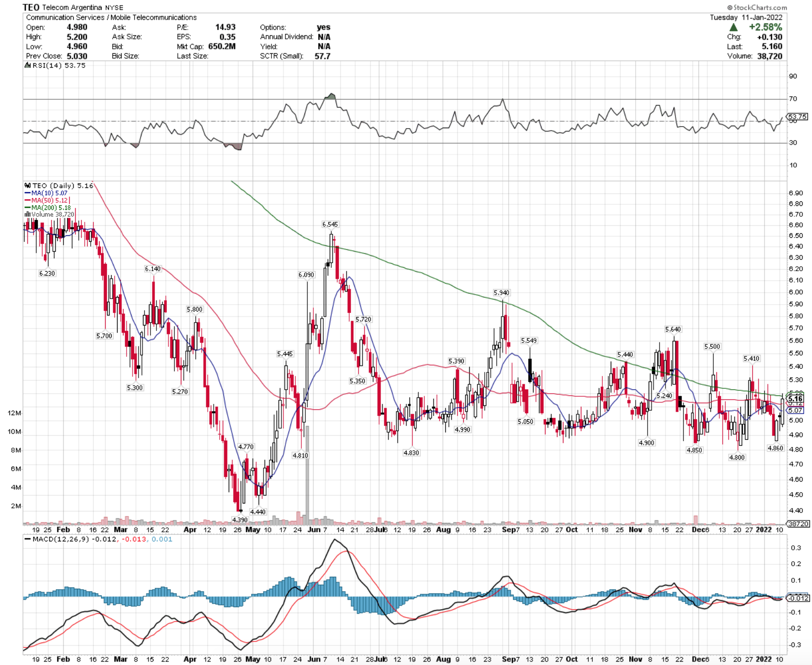Click the Chg +0.130 header value
Screen dimensions: 812x665
[770, 37]
